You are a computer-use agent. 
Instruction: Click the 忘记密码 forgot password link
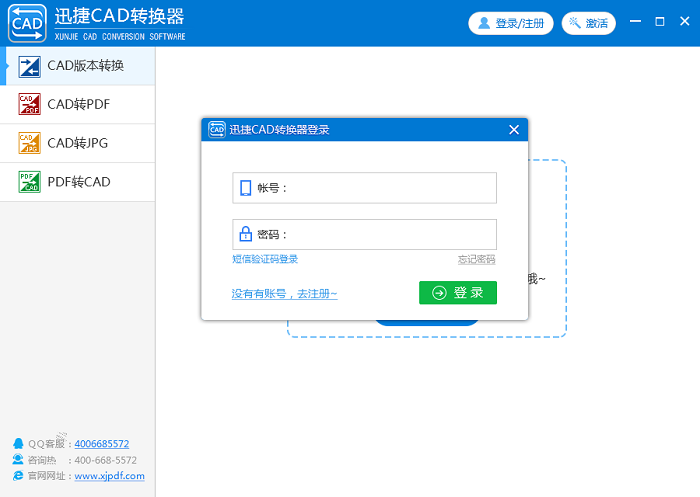point(476,259)
